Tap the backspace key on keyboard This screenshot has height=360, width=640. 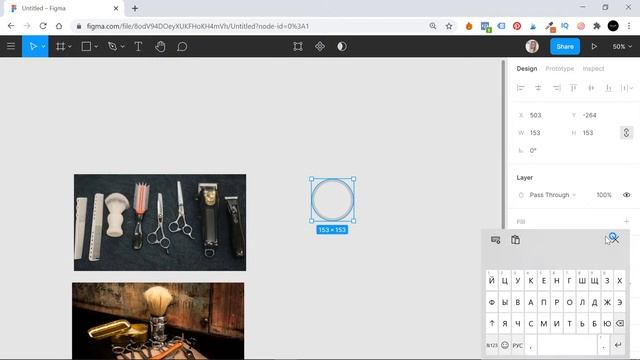(x=620, y=323)
